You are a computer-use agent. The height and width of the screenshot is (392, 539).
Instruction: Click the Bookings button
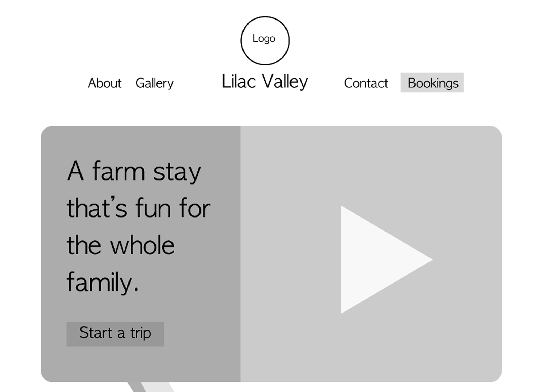(x=432, y=83)
